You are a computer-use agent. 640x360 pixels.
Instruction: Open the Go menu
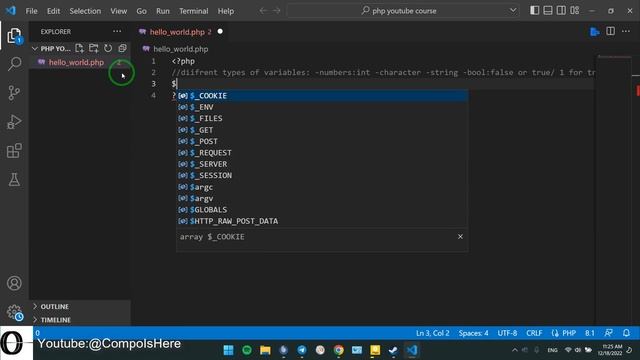click(x=141, y=11)
